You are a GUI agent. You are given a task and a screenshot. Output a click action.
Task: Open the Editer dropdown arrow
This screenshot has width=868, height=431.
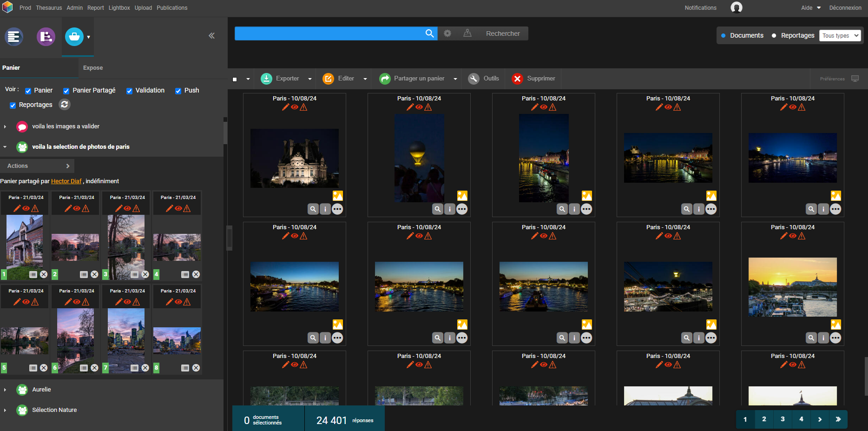pos(365,79)
